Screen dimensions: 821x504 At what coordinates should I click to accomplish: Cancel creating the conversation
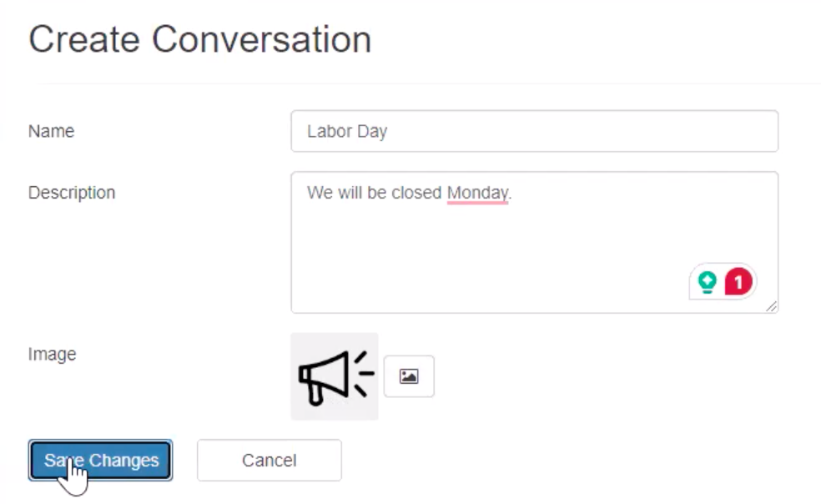(x=268, y=460)
